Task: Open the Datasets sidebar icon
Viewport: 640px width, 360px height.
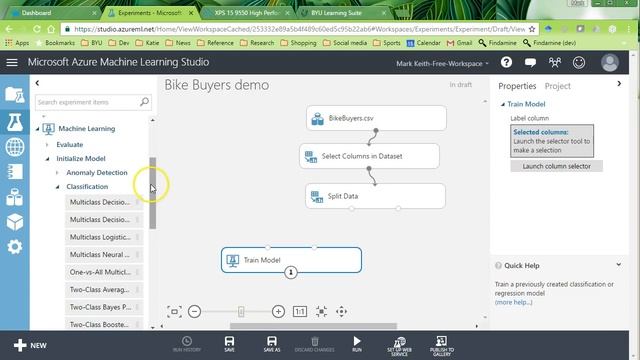Action: coord(15,197)
